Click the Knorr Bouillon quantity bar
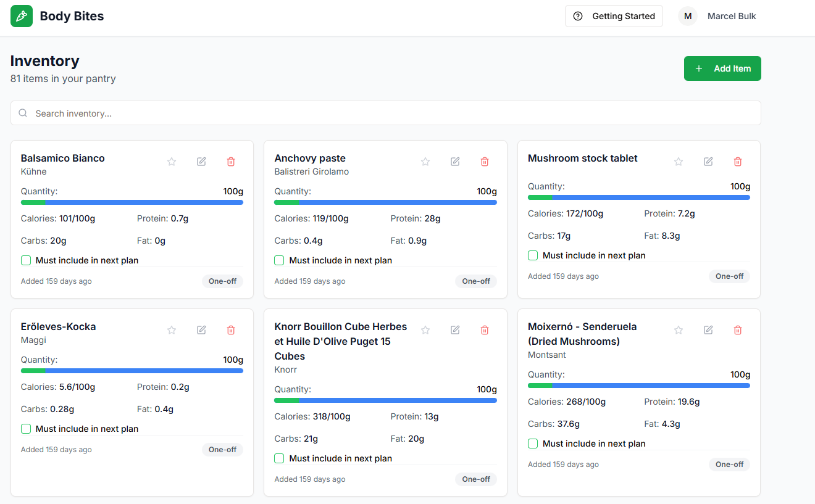This screenshot has width=815, height=504. (x=385, y=400)
